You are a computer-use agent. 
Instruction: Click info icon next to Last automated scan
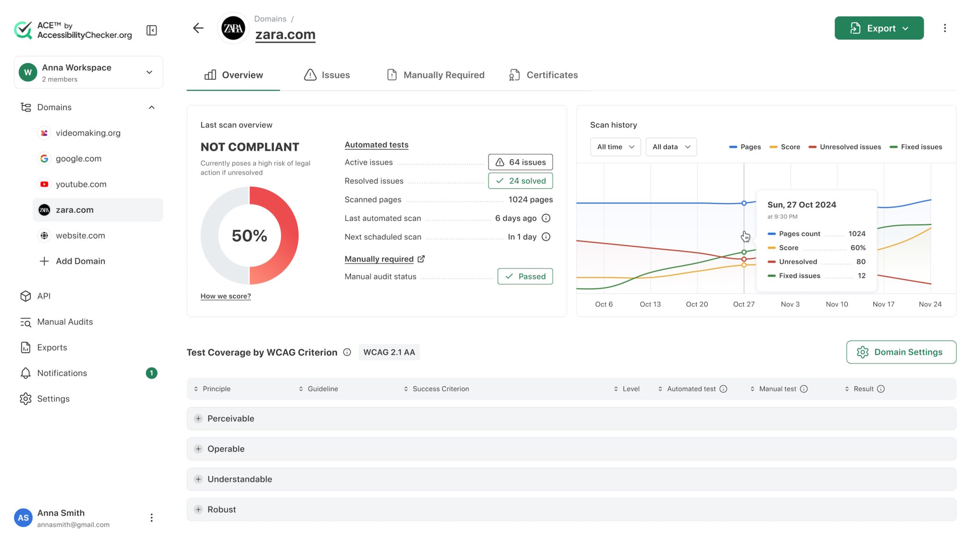(546, 218)
